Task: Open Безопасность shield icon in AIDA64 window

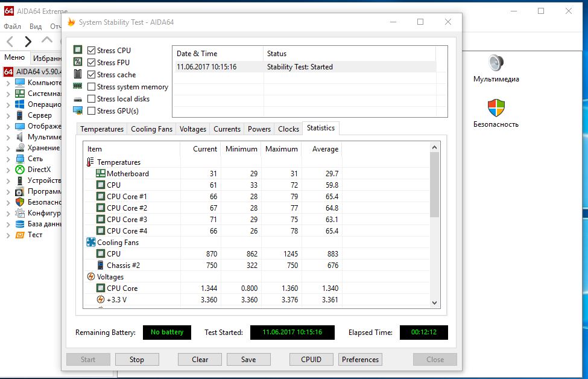Action: tap(496, 108)
